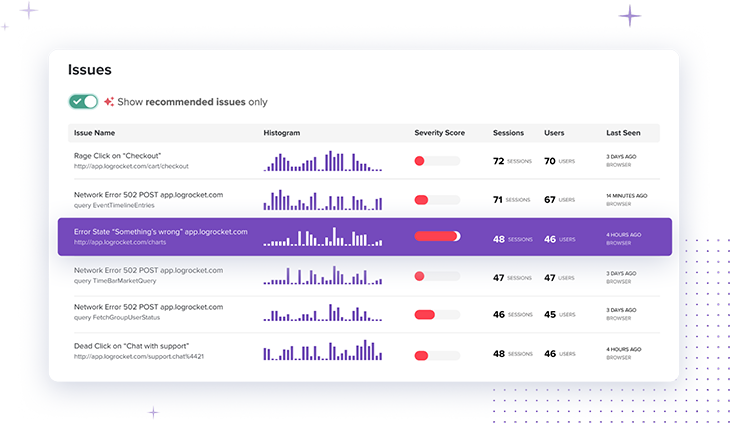Click 45 users value

click(x=560, y=315)
